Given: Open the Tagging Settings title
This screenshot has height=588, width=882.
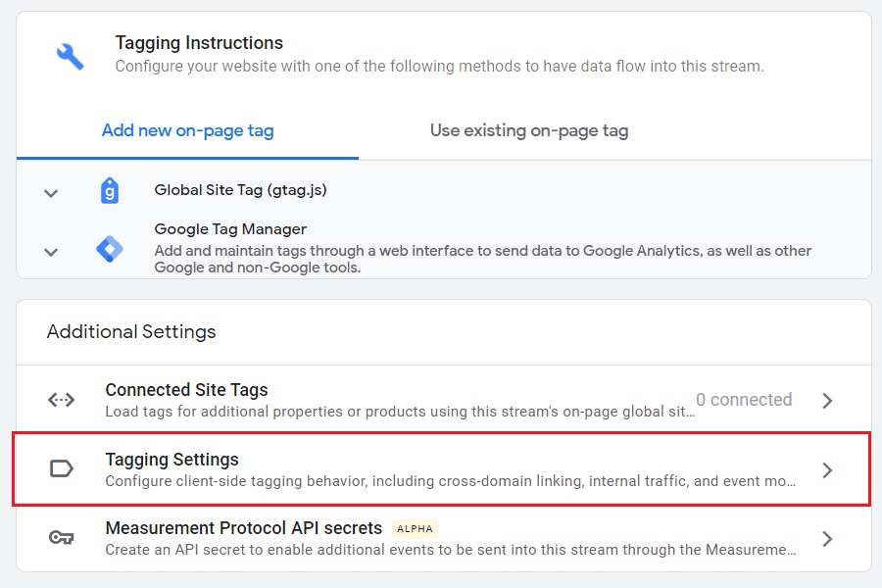Looking at the screenshot, I should click(172, 460).
